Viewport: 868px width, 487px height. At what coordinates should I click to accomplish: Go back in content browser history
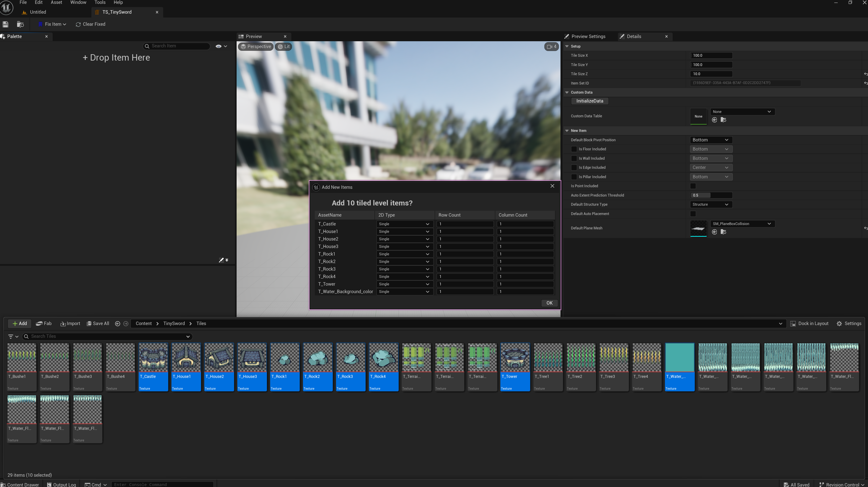(x=117, y=324)
